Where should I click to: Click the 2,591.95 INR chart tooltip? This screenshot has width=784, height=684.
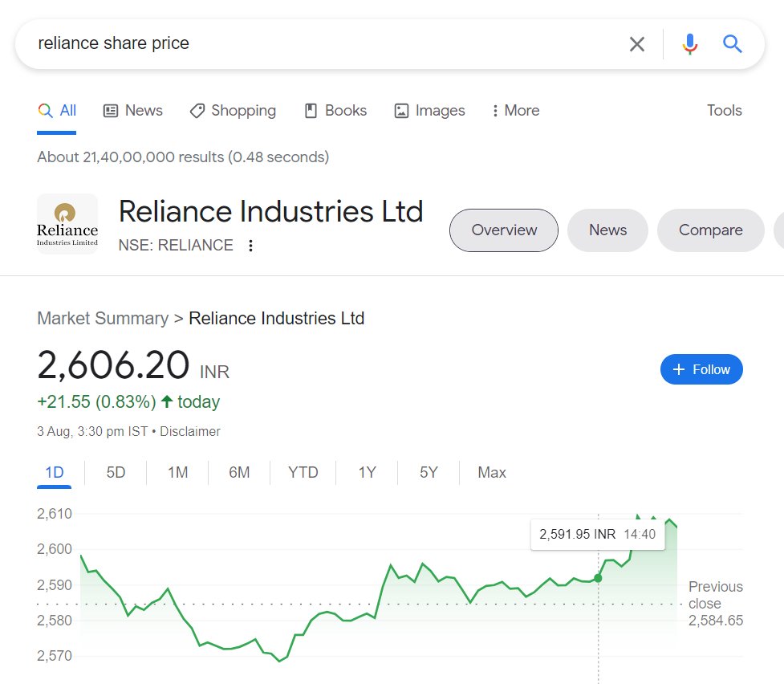(598, 535)
